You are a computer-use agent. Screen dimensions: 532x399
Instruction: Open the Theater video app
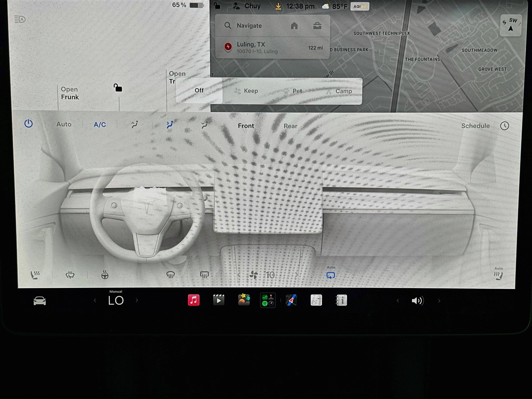pos(218,300)
